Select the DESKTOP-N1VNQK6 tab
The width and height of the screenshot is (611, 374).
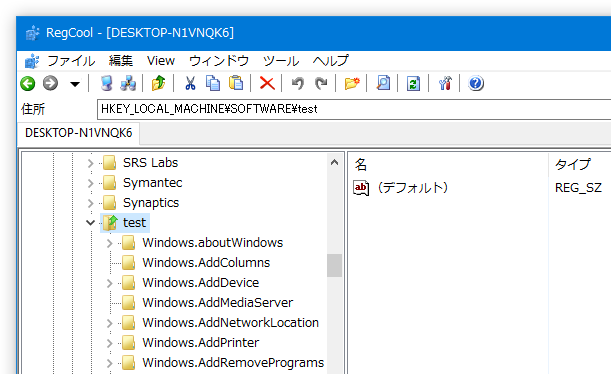click(x=79, y=133)
